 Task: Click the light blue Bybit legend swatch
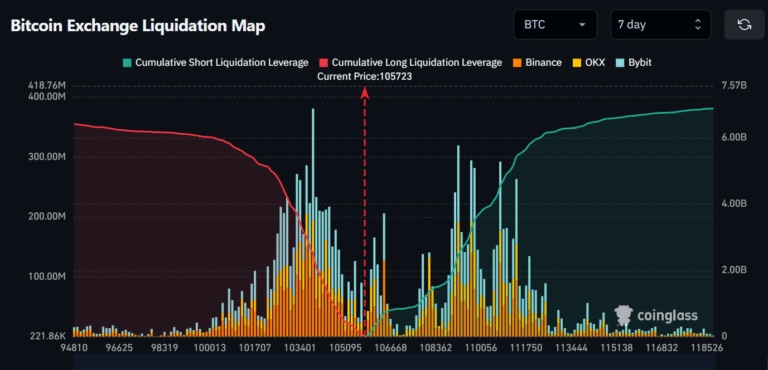620,63
